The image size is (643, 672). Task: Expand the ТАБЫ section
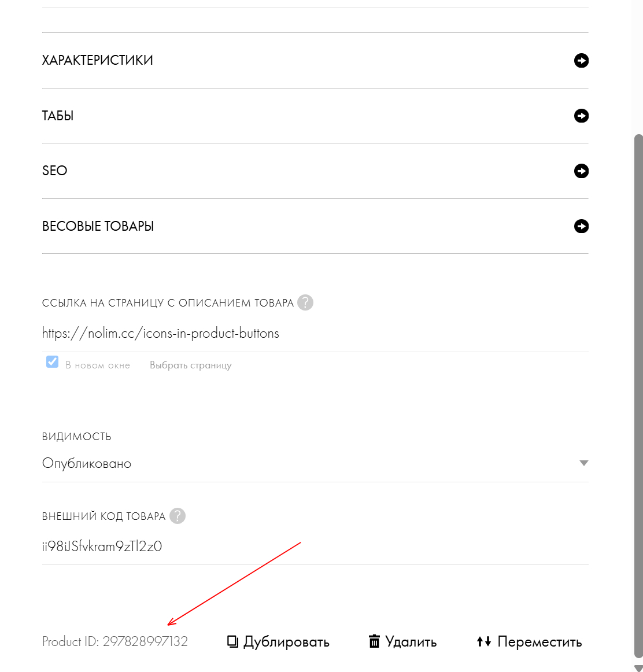click(x=315, y=116)
